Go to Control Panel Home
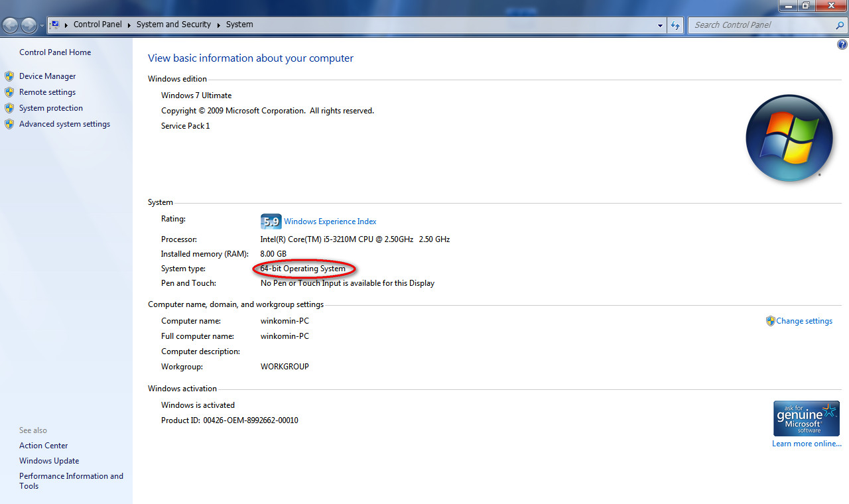849x504 pixels. (55, 52)
